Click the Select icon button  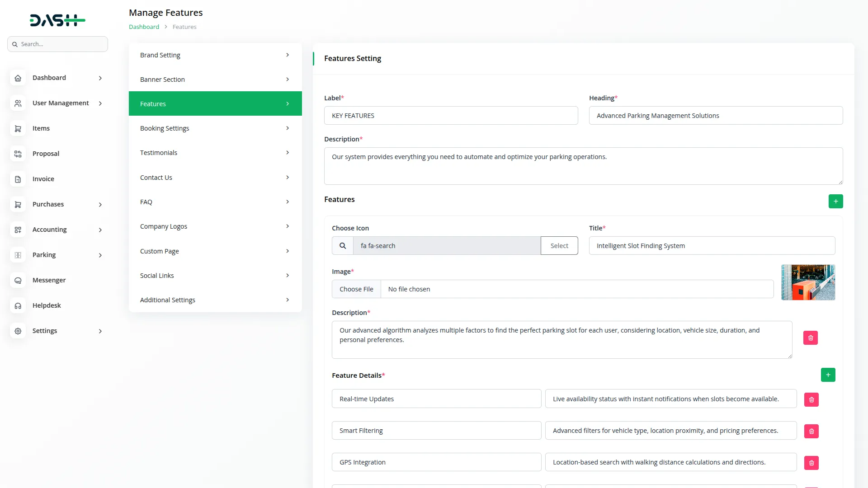(x=559, y=246)
